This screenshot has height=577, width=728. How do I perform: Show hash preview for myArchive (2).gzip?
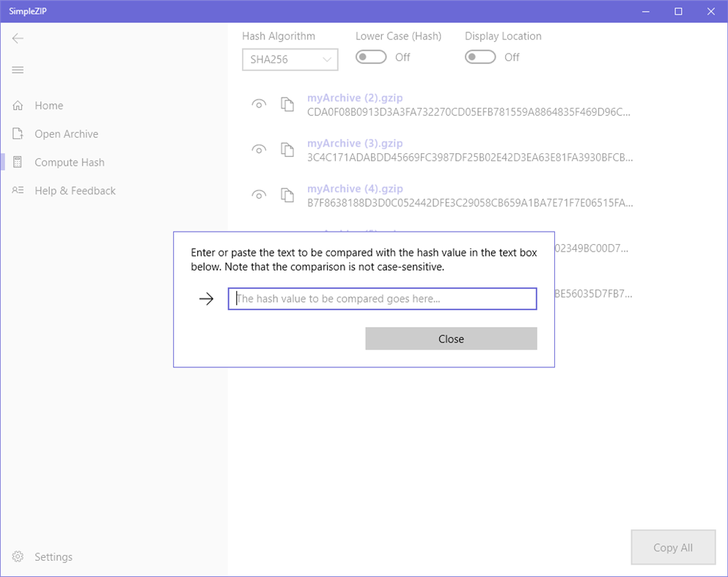tap(259, 104)
